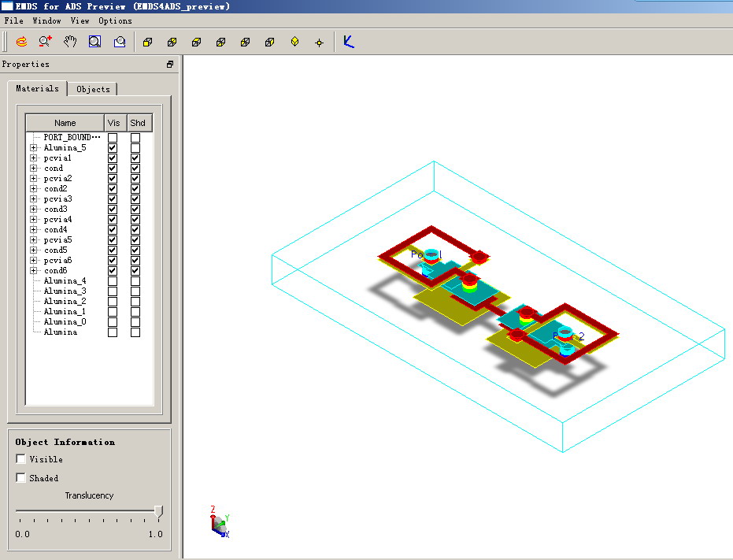The width and height of the screenshot is (733, 560).
Task: Disable shading for pcvia5
Action: 135,240
